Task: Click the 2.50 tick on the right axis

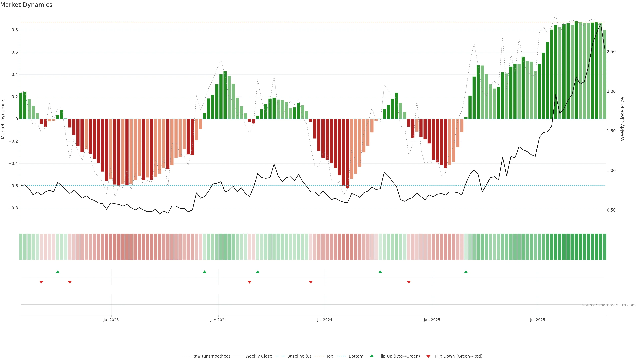Action: tap(611, 52)
